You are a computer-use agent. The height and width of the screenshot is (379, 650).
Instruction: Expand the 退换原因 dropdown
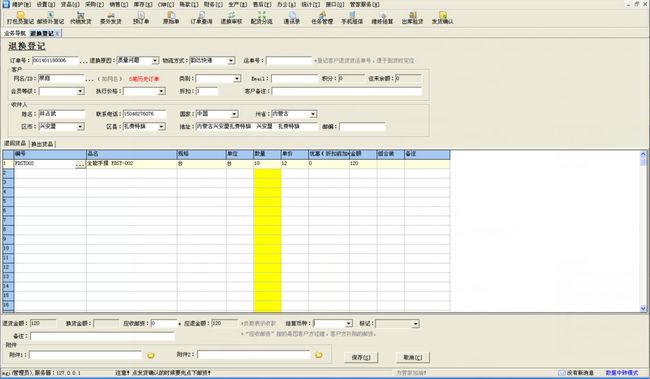click(x=155, y=61)
